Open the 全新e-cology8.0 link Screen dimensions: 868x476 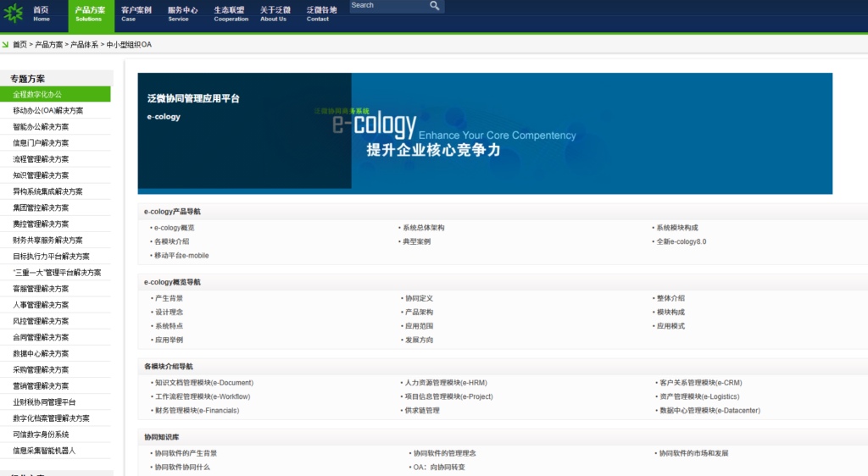coord(682,241)
